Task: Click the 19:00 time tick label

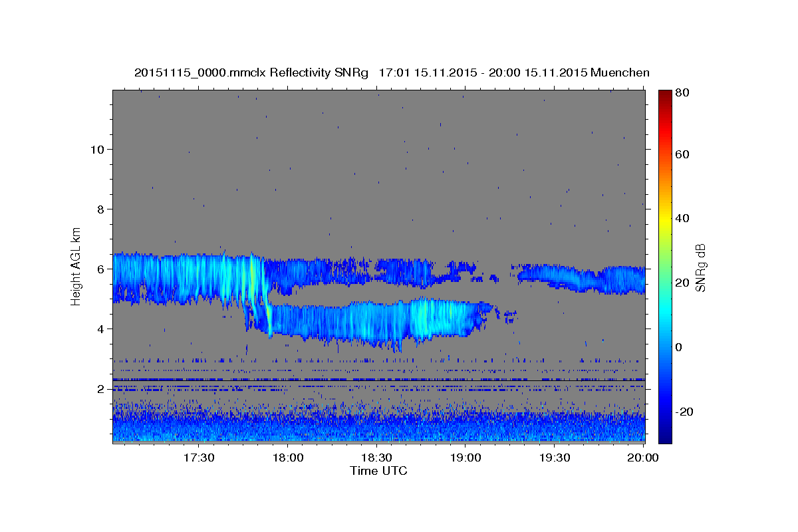Action: pyautogui.click(x=465, y=458)
